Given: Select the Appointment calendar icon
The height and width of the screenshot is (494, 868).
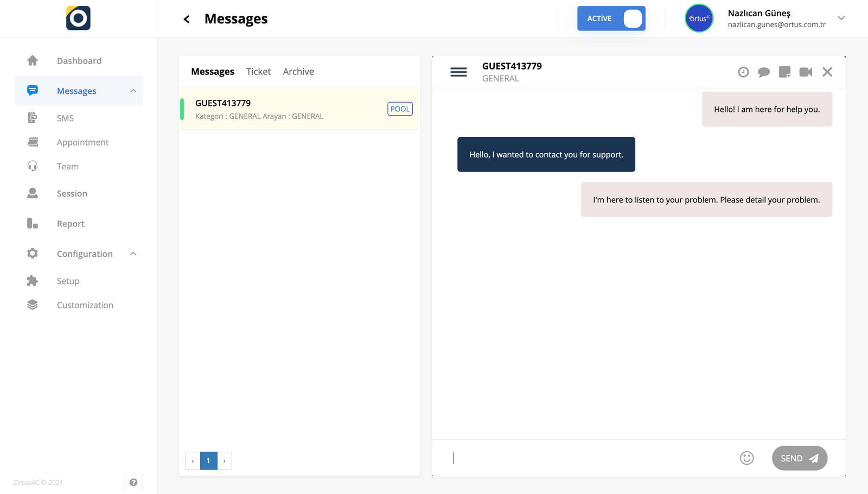Looking at the screenshot, I should pyautogui.click(x=33, y=142).
